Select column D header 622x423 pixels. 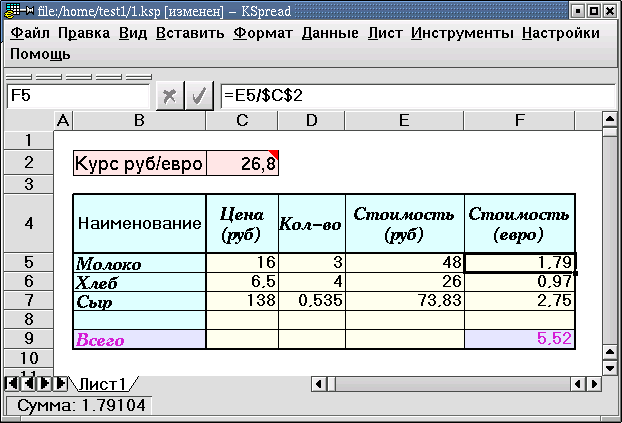(x=312, y=120)
